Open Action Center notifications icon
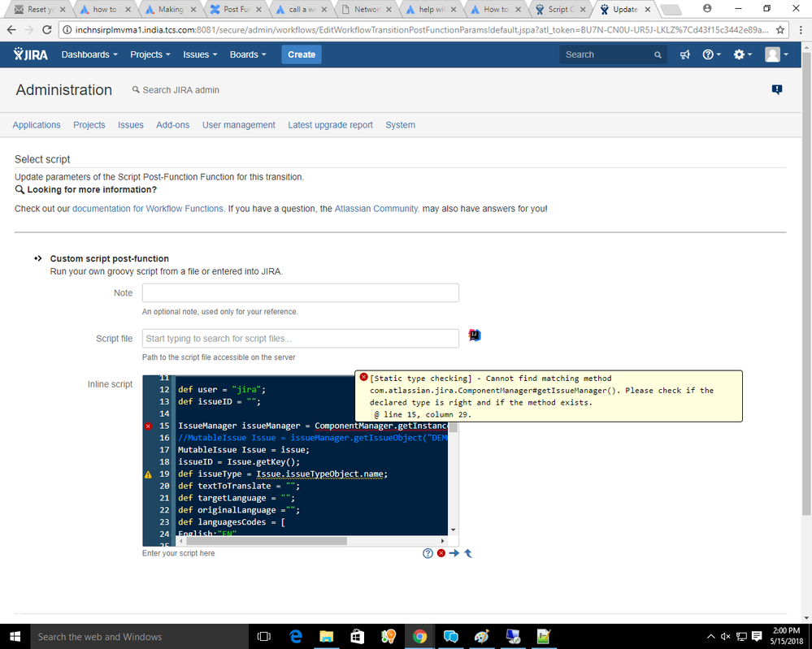The width and height of the screenshot is (812, 649). click(757, 637)
